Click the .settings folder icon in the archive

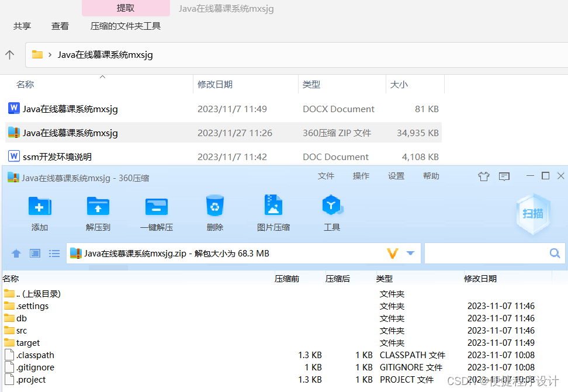tap(9, 306)
